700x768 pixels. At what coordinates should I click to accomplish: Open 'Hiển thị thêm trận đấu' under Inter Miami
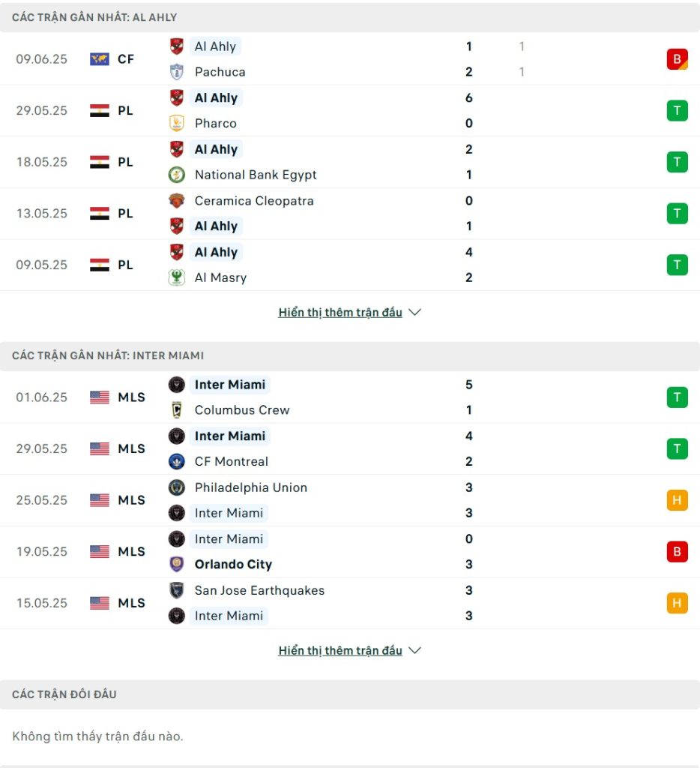[340, 650]
